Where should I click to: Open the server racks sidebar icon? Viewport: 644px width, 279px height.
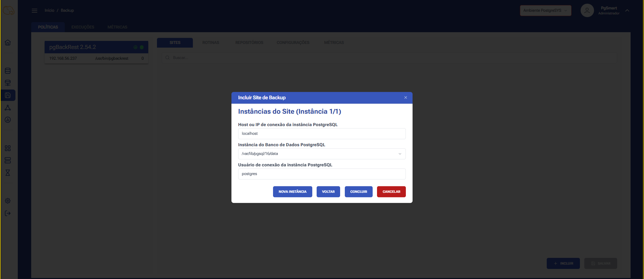click(8, 160)
